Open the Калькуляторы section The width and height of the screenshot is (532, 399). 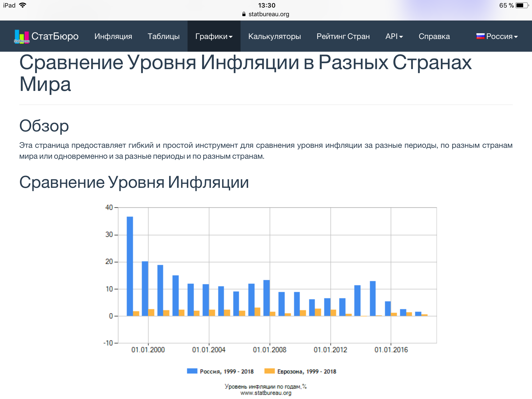275,36
